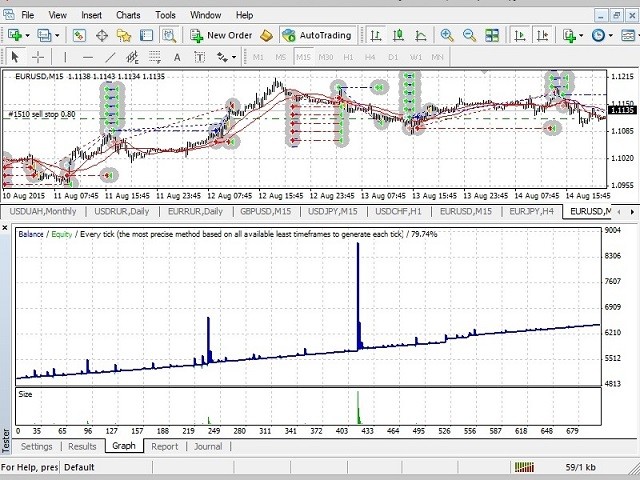Tile the chart windows
This screenshot has width=640, height=480.
point(492,36)
